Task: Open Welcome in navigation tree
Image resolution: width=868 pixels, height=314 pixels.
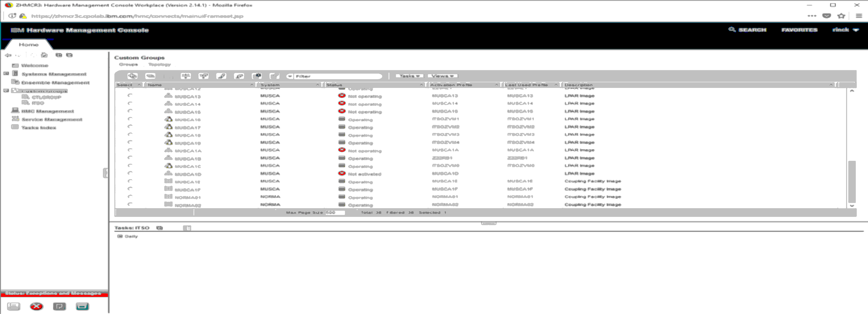Action: (35, 66)
